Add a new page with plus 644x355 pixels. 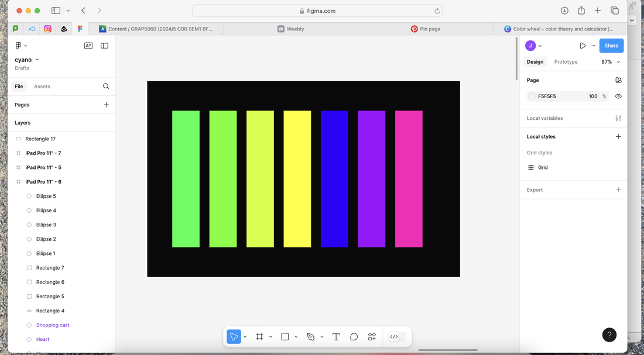[106, 105]
